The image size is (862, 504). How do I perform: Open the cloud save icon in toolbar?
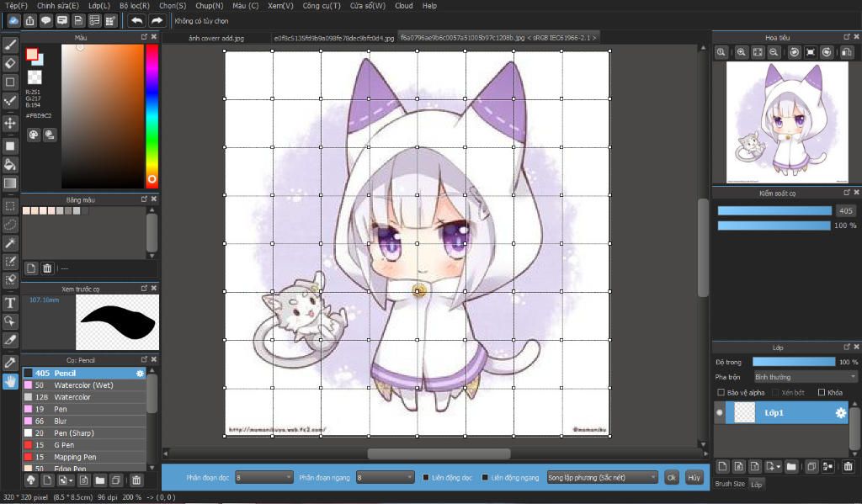coord(13,21)
